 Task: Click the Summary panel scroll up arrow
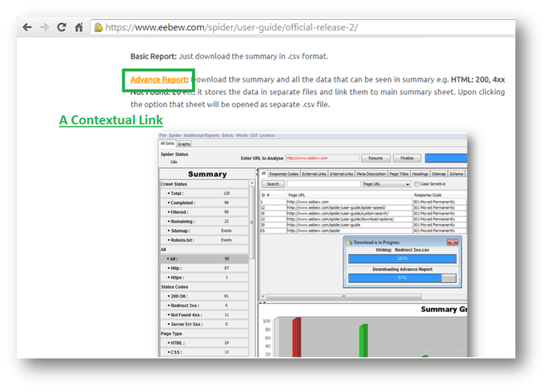pyautogui.click(x=252, y=183)
